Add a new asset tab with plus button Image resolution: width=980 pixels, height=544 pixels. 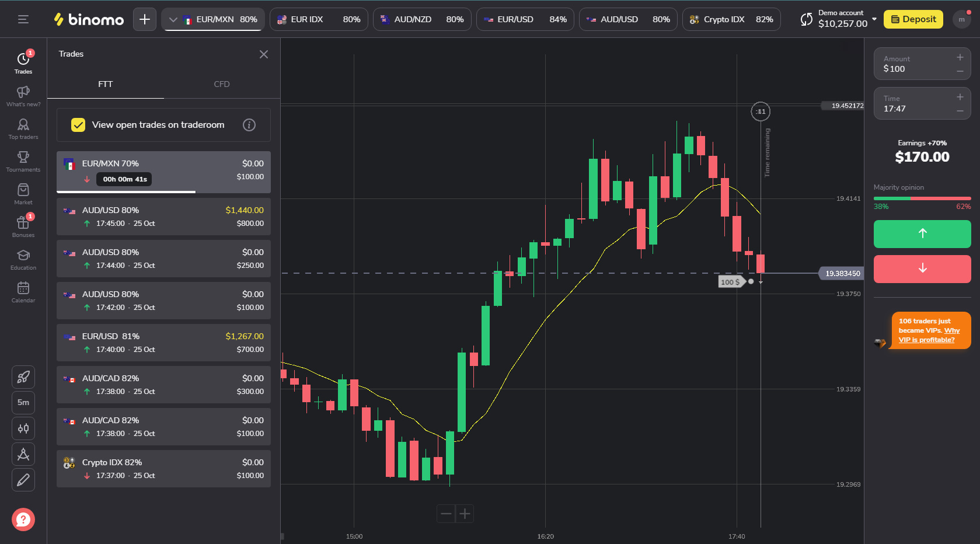coord(145,19)
